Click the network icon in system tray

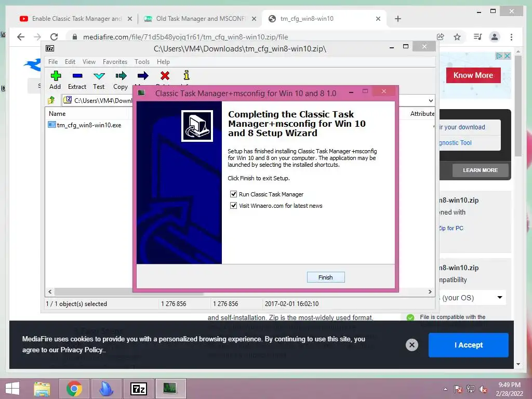pyautogui.click(x=471, y=389)
